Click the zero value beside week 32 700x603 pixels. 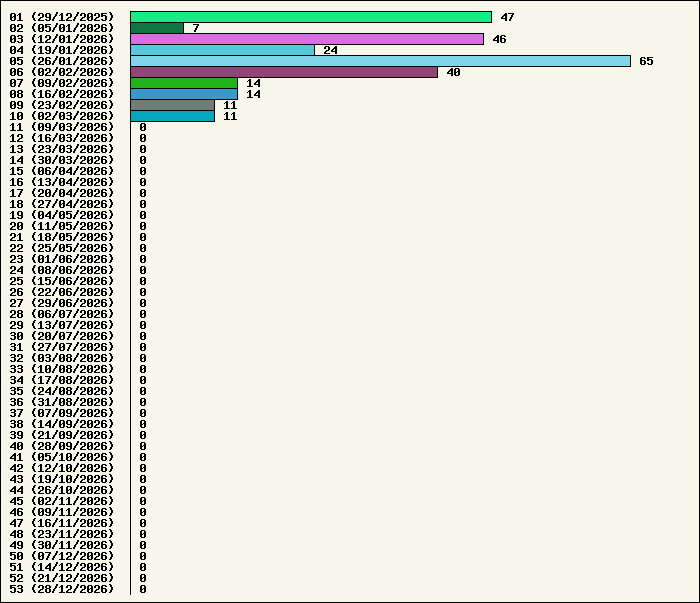[x=143, y=358]
